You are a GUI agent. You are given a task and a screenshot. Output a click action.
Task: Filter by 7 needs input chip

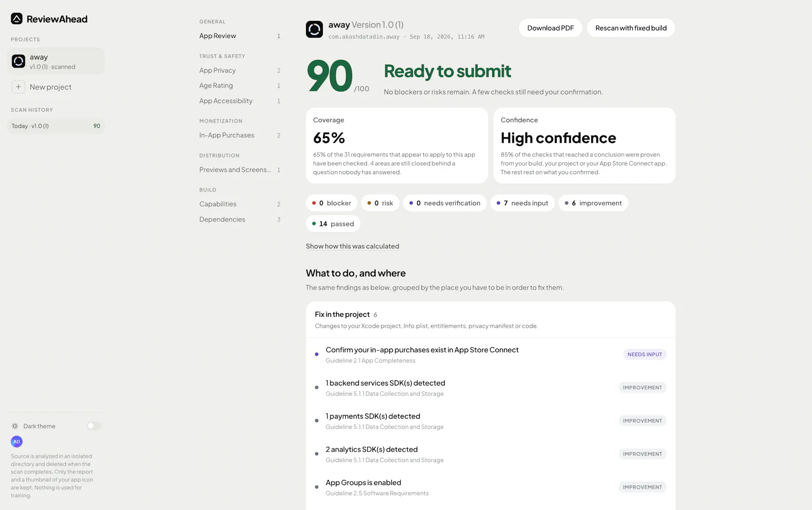(522, 203)
